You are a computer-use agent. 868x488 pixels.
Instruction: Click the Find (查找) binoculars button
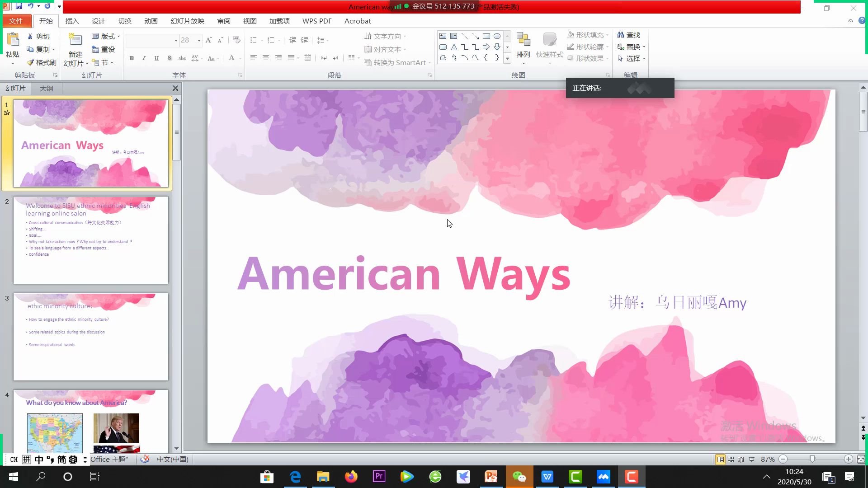click(628, 35)
